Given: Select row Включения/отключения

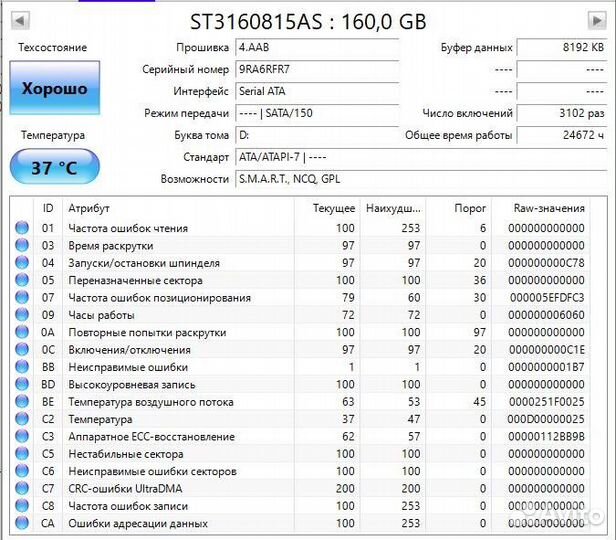Looking at the screenshot, I should point(301,350).
